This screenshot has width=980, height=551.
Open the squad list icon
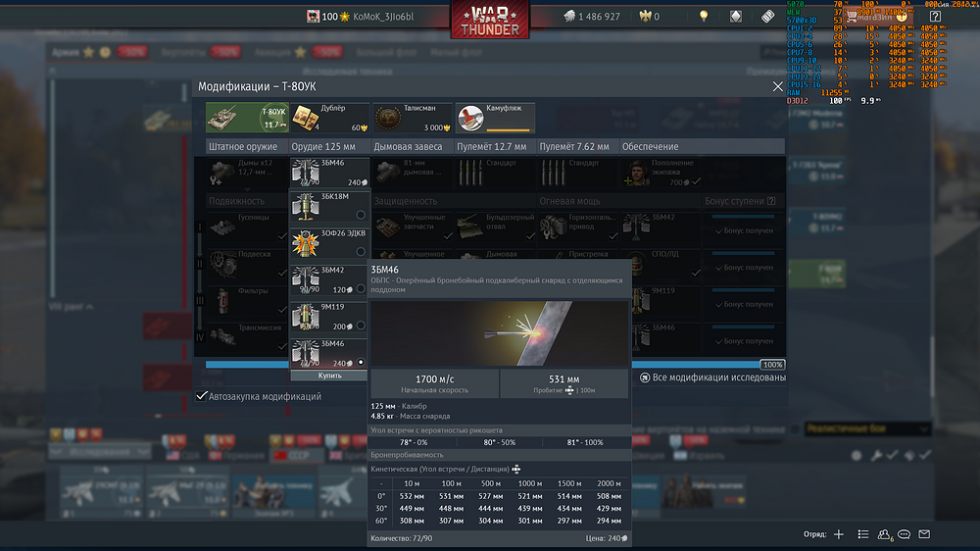coord(863,534)
